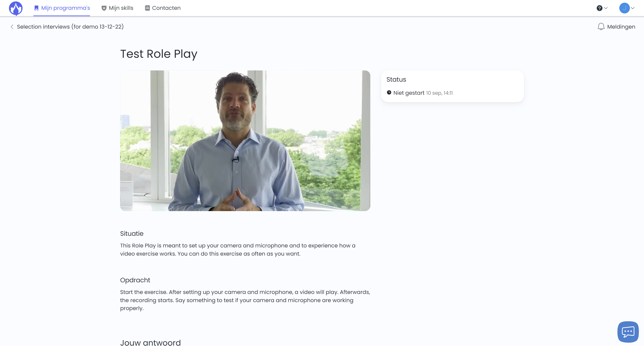Open the chat support widget button

pyautogui.click(x=628, y=332)
